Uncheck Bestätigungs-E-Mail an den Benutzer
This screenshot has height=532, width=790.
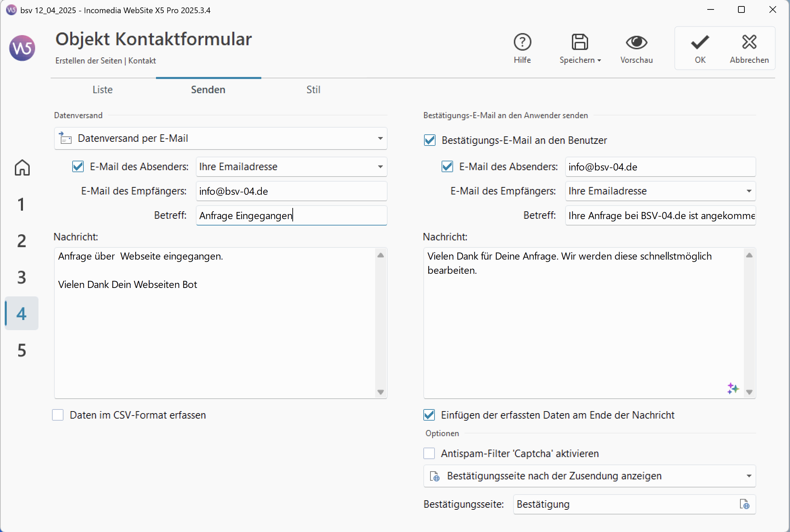click(x=430, y=140)
